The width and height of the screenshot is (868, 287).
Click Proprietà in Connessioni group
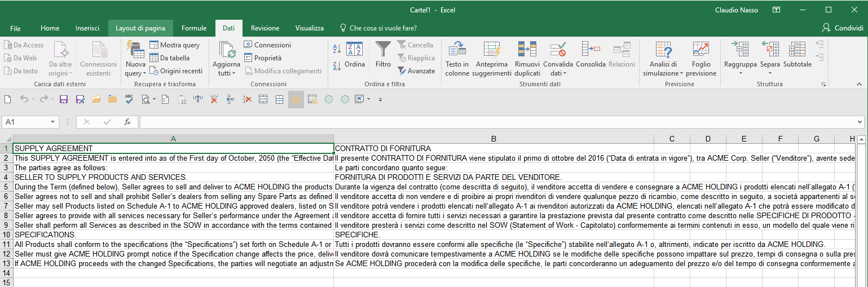click(263, 58)
